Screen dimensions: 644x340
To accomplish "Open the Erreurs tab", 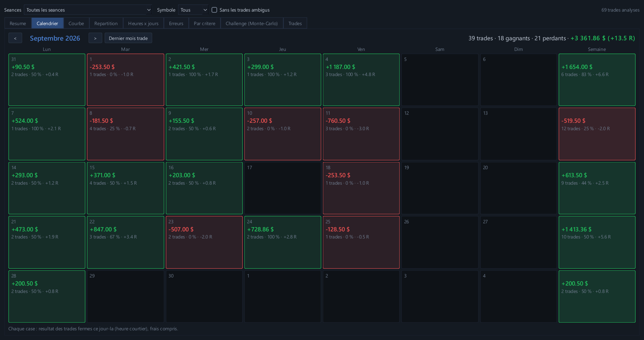I will coord(176,23).
